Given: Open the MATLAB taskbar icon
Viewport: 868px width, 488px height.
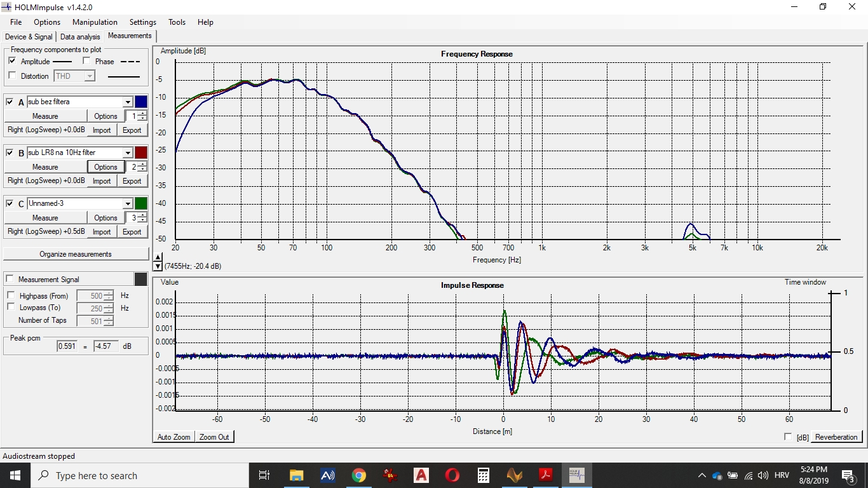Looking at the screenshot, I should click(515, 475).
